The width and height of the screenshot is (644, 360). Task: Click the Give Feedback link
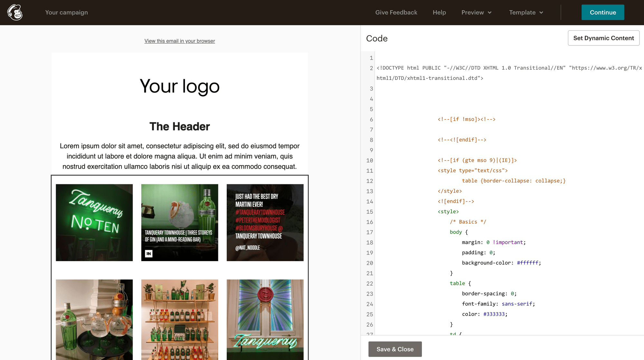pyautogui.click(x=396, y=12)
